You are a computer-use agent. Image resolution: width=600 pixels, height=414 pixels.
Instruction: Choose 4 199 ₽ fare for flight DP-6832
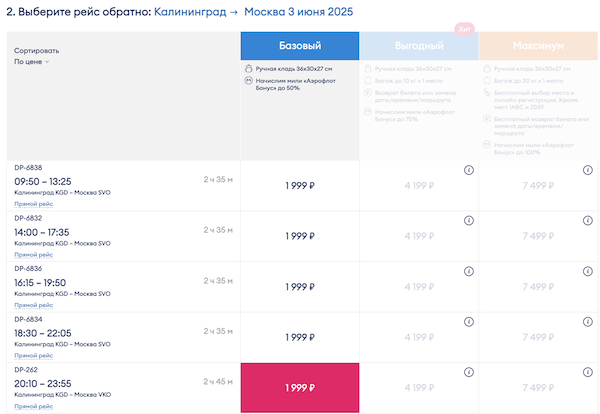418,236
